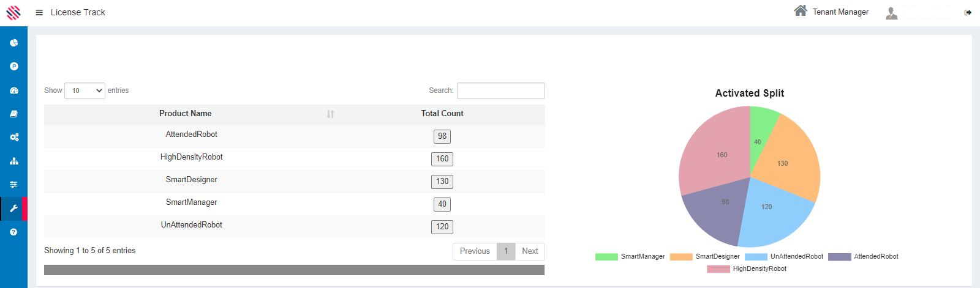This screenshot has width=980, height=288.
Task: Click the License Track page title
Action: tap(78, 12)
